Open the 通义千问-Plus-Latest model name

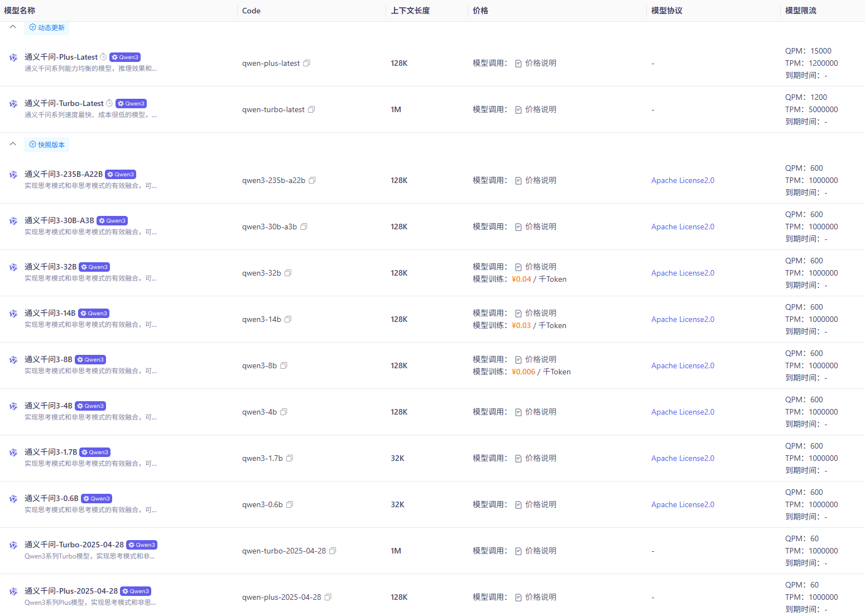point(61,57)
